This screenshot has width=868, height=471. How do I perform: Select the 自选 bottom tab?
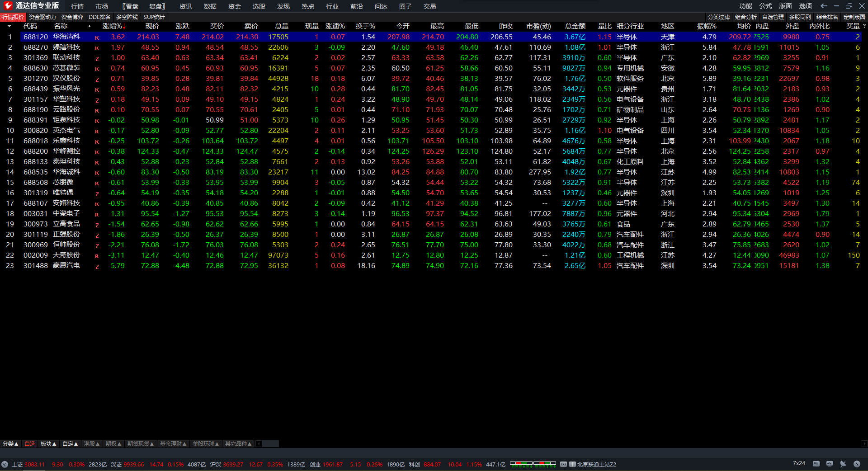click(30, 444)
